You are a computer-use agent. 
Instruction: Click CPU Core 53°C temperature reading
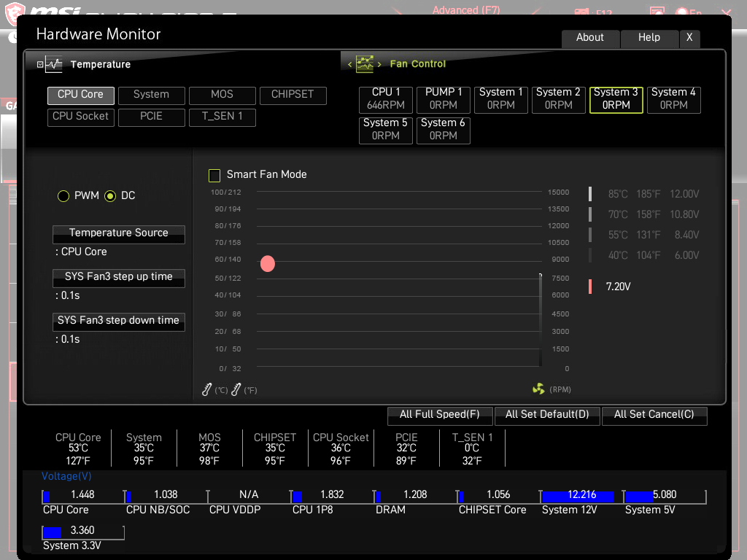(78, 448)
